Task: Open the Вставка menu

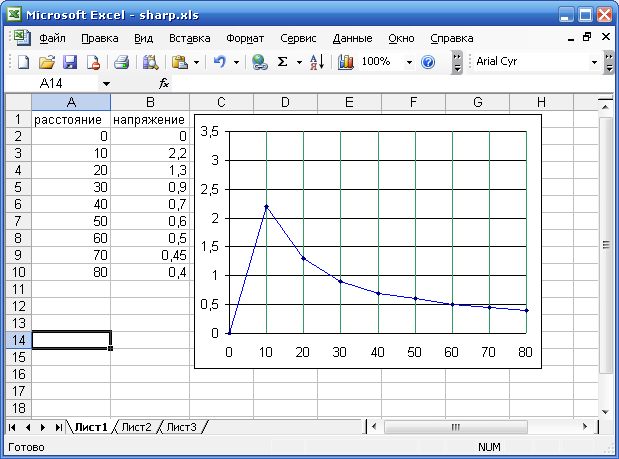Action: [x=189, y=38]
